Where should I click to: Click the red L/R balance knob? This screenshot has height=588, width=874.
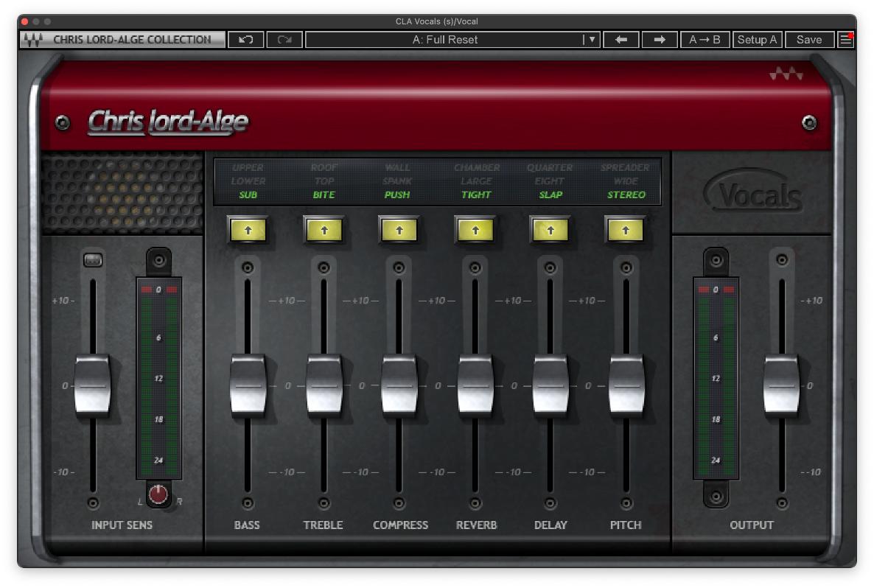158,494
